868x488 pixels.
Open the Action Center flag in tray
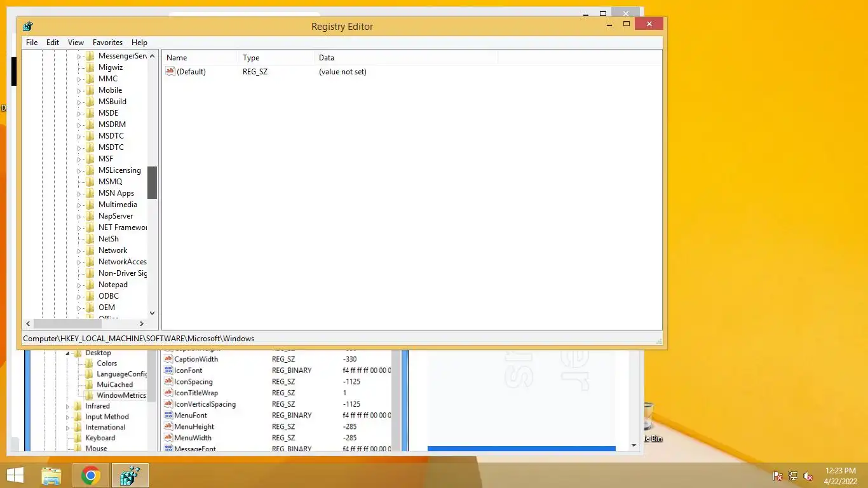tap(777, 476)
